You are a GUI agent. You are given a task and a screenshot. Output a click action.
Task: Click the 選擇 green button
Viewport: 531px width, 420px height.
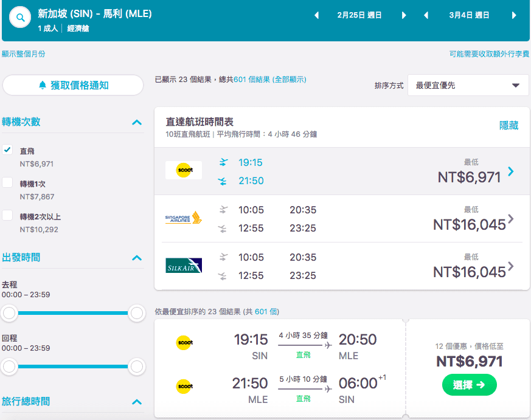pyautogui.click(x=469, y=385)
